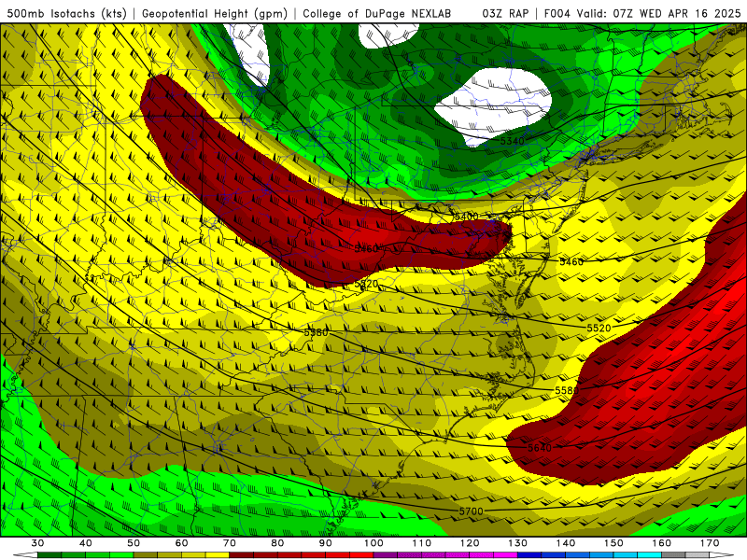Viewport: 747px width, 560px height.
Task: Click the 100 knot colorbar label
Action: point(373,543)
